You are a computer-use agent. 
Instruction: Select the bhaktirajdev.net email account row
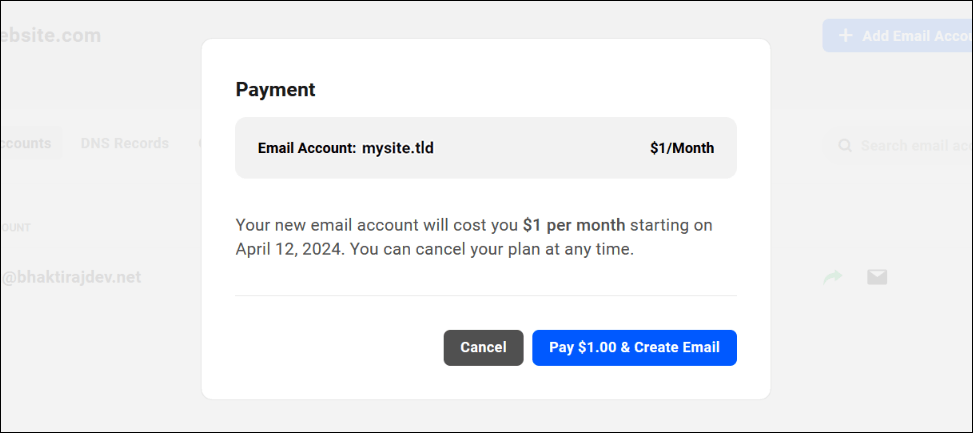tap(72, 277)
